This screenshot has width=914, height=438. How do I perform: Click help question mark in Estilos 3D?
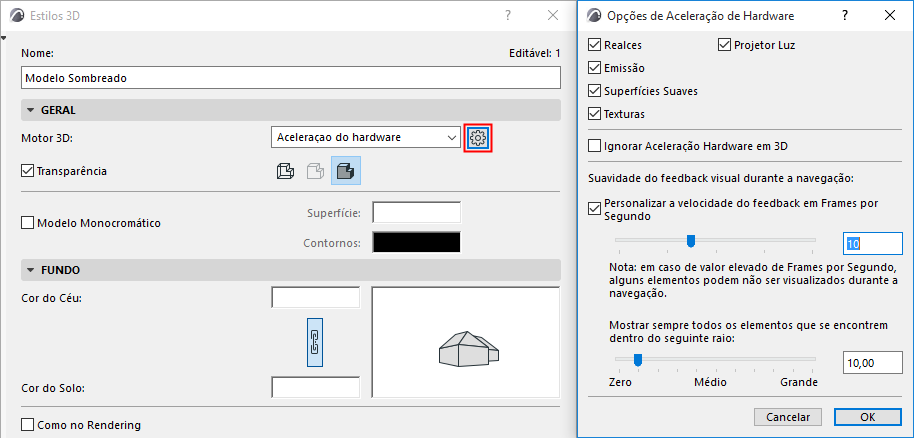[x=508, y=15]
